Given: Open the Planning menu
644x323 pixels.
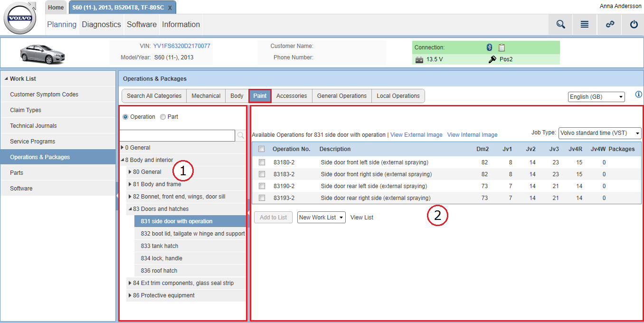Looking at the screenshot, I should click(x=62, y=25).
